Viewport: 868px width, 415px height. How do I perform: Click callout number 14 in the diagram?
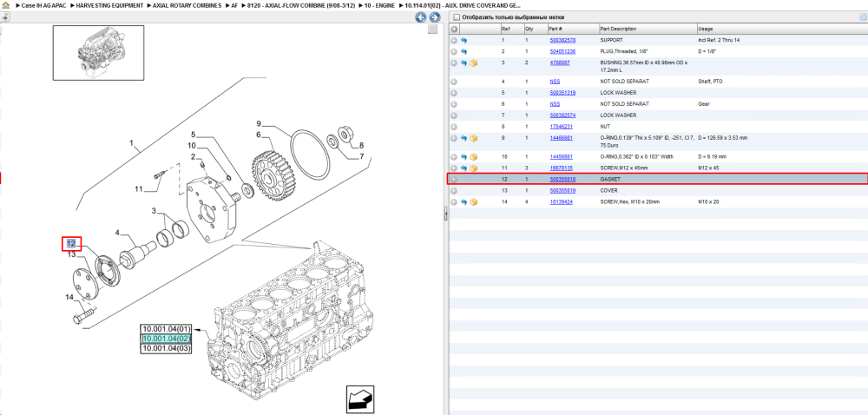69,298
